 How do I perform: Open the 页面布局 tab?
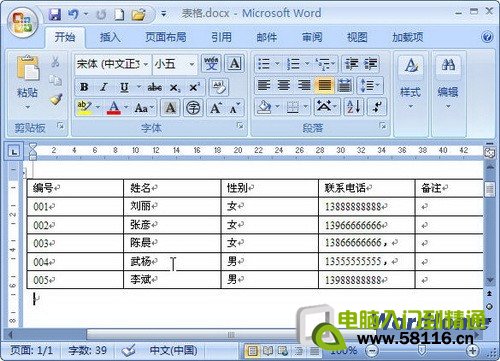pyautogui.click(x=166, y=37)
